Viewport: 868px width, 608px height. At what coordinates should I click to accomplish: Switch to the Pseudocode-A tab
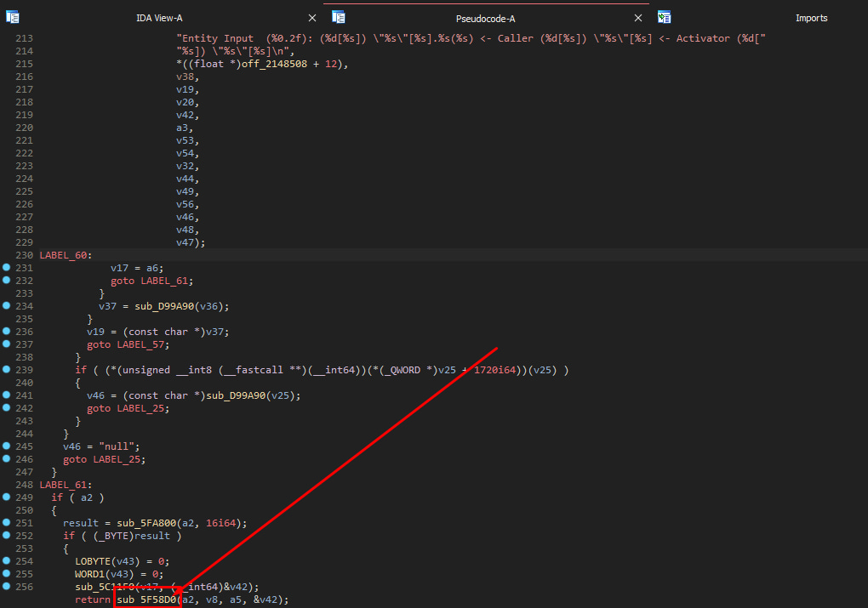[x=485, y=19]
